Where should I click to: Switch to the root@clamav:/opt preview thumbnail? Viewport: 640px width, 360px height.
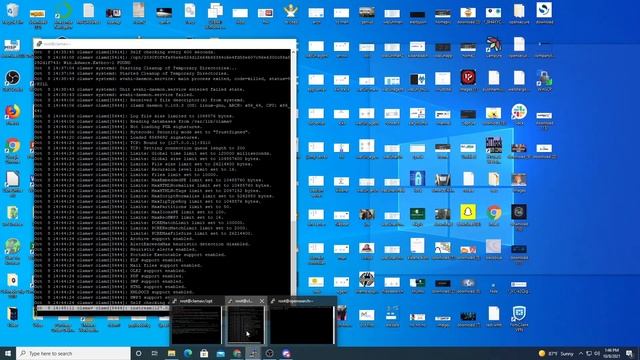tap(196, 321)
